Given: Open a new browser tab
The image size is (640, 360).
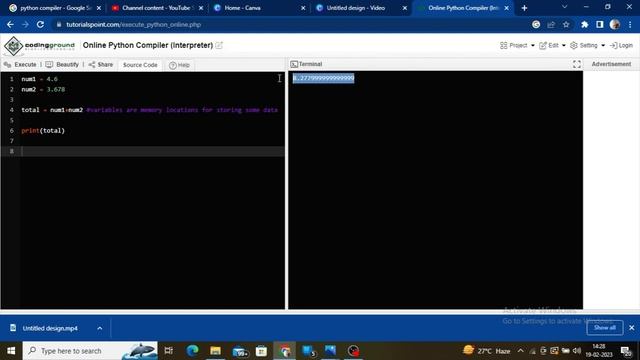Looking at the screenshot, I should point(524,8).
